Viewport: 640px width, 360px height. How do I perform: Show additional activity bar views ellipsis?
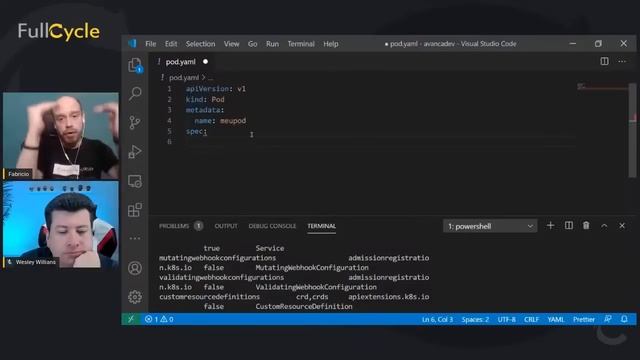(x=135, y=238)
